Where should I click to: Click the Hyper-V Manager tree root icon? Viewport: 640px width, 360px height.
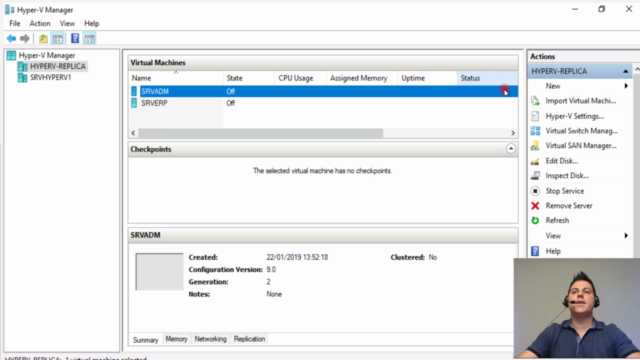click(11, 56)
